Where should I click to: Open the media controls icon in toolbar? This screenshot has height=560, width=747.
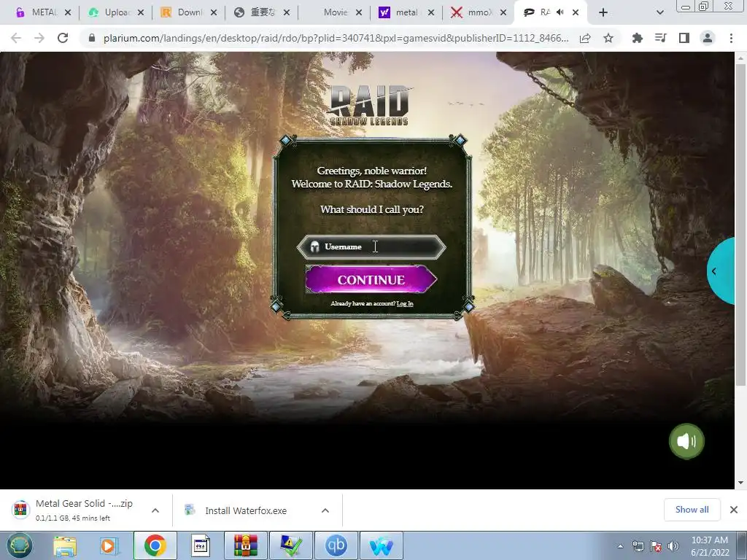(660, 38)
